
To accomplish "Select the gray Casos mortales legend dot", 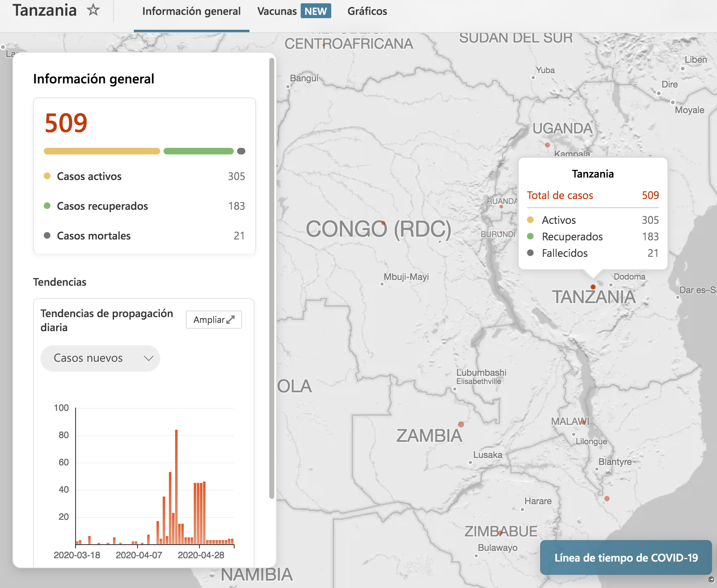I will [x=47, y=236].
